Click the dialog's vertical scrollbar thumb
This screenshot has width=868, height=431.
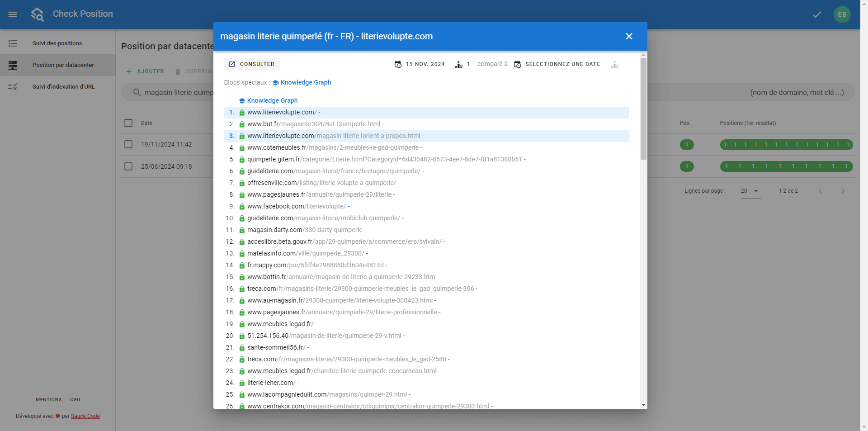643,109
